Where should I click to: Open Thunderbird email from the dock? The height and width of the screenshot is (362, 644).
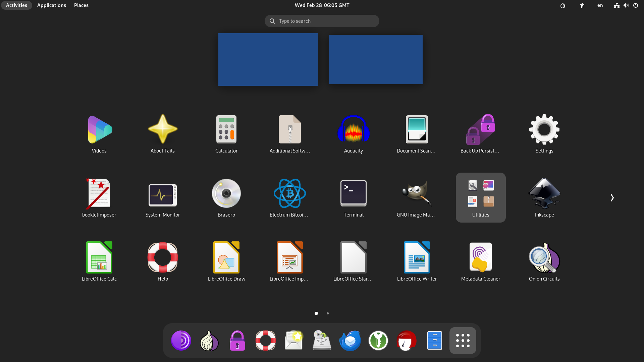click(350, 340)
